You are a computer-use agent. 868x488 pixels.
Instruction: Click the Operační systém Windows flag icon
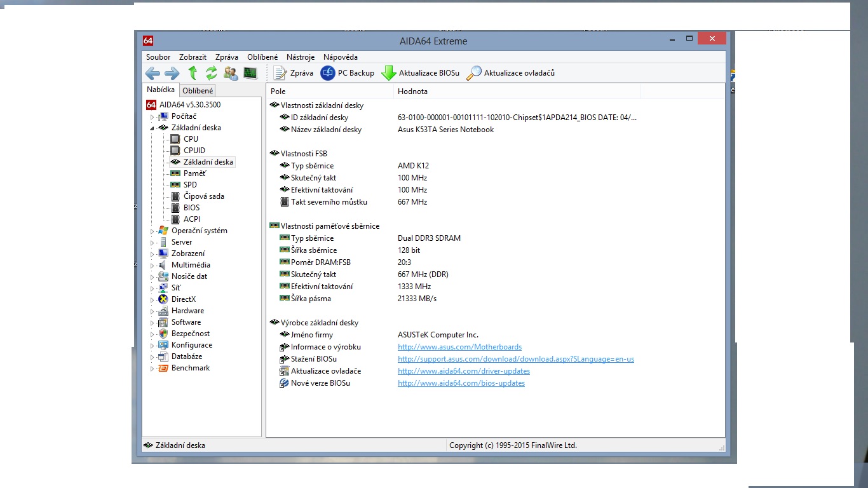click(163, 231)
